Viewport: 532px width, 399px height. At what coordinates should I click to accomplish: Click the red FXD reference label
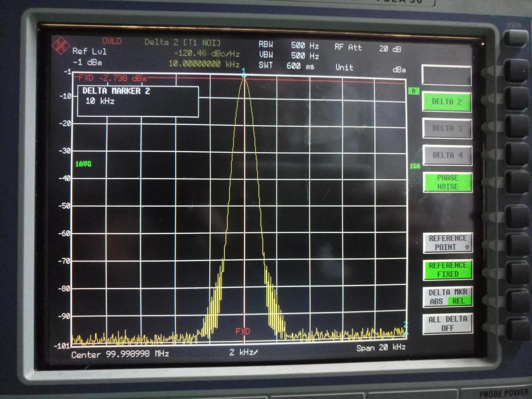[242, 331]
